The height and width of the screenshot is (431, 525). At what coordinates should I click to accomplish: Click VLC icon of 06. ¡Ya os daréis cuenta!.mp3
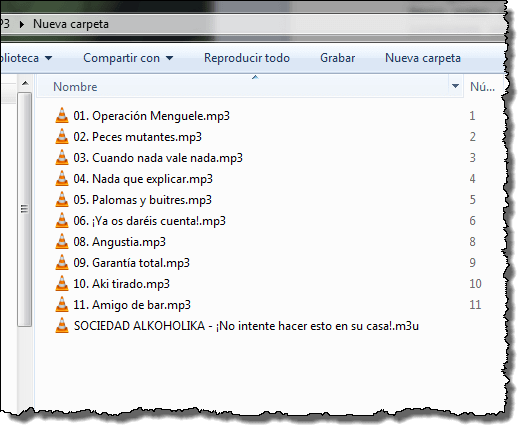pyautogui.click(x=62, y=221)
